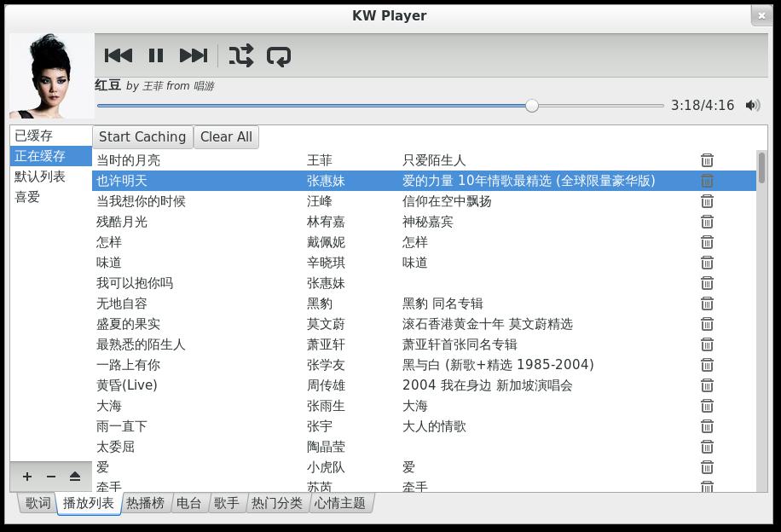
Task: Open the 歌词 tab
Action: coord(38,503)
